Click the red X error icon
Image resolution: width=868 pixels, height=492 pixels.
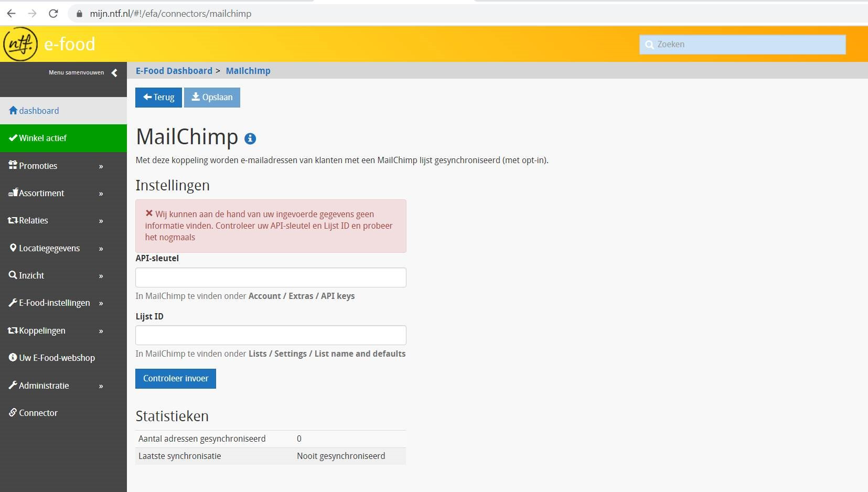tap(149, 213)
